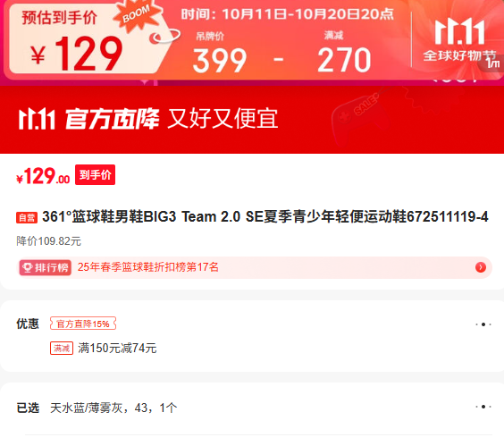Open selected variant 天水蓝/薄雾灰, 43, 1个
This screenshot has height=446, width=504.
(113, 408)
